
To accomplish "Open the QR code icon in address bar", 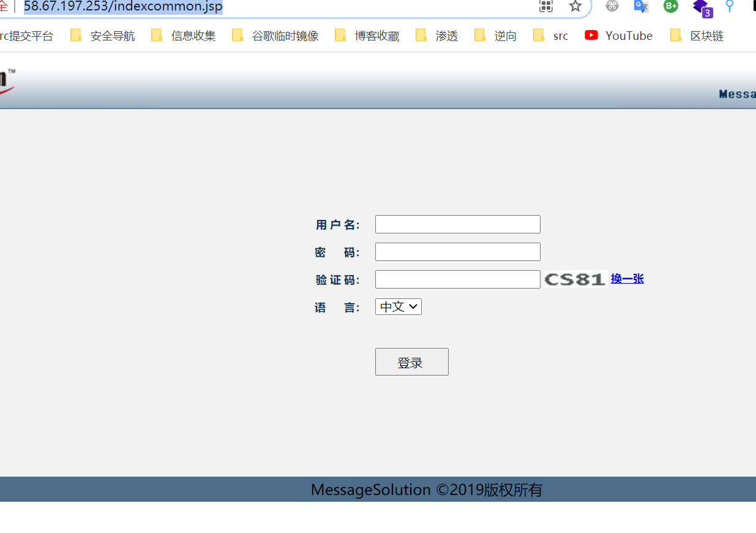I will (545, 6).
